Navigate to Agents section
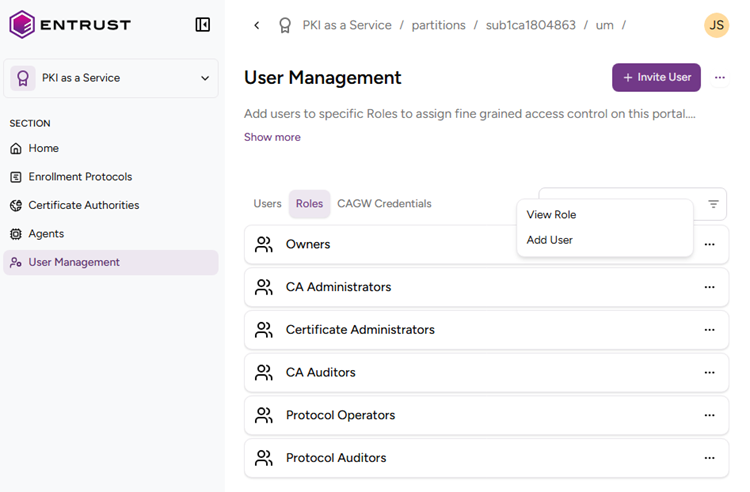The width and height of the screenshot is (750, 492). pos(46,234)
